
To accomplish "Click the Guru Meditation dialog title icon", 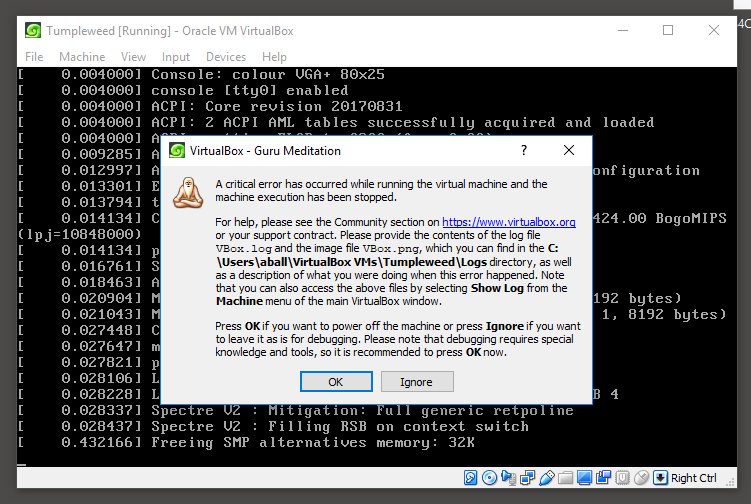I will 177,150.
